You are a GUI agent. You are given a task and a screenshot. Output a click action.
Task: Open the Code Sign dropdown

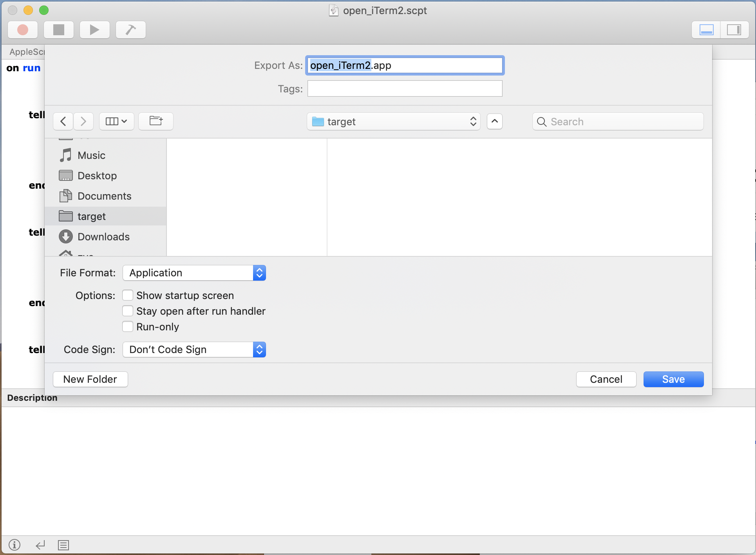pyautogui.click(x=194, y=350)
